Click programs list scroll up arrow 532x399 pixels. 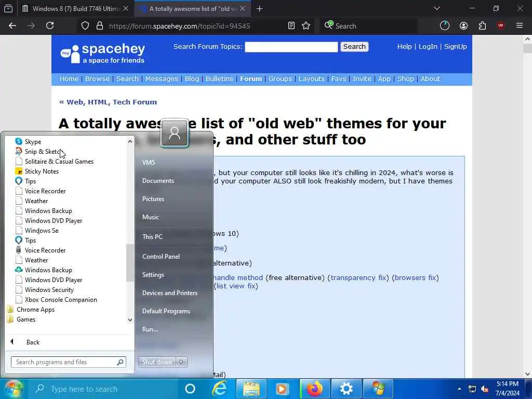(x=130, y=141)
